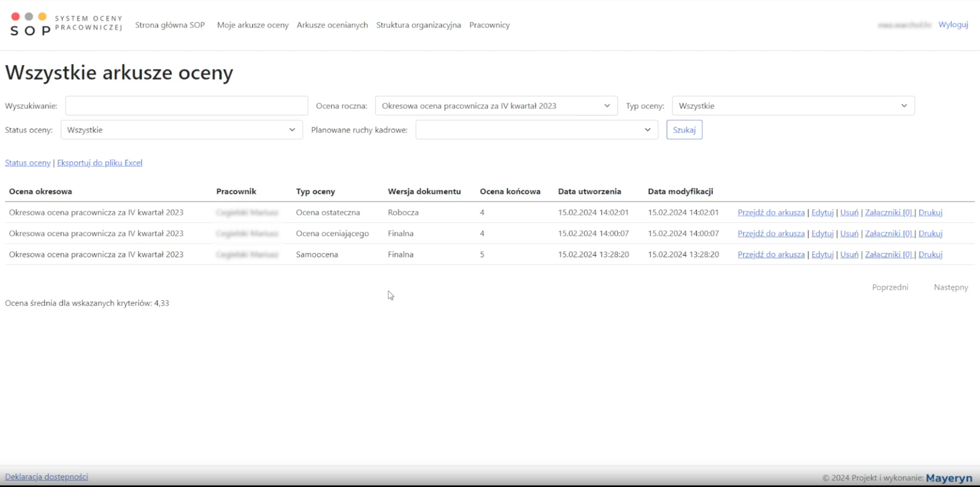
Task: Go to Moje arkusze oceny
Action: [x=252, y=25]
